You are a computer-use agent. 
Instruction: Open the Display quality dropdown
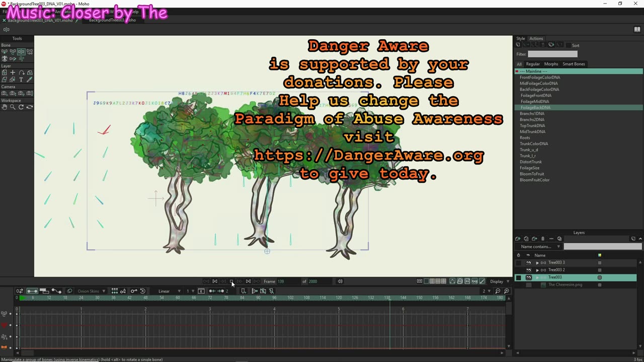tap(500, 282)
